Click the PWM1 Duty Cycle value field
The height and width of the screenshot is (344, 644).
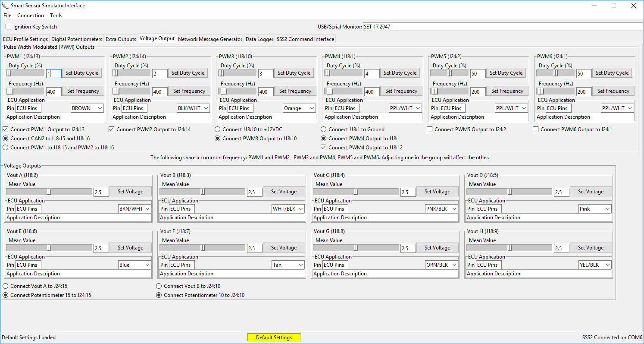point(54,74)
